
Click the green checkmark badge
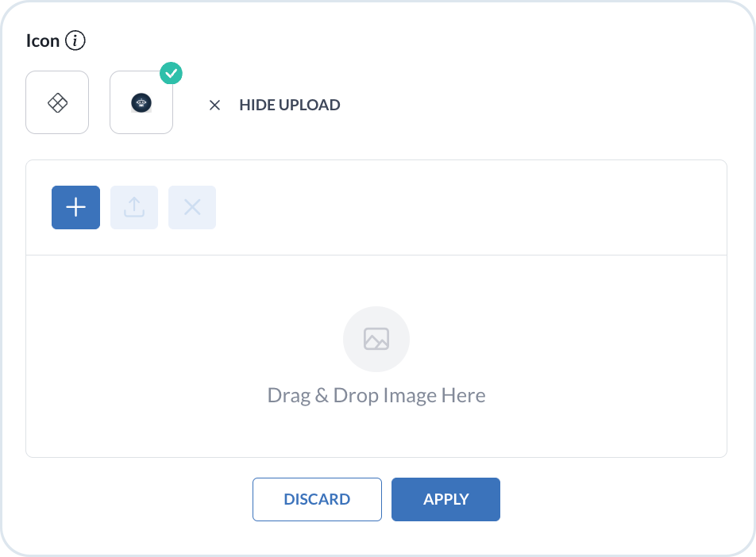pos(171,74)
